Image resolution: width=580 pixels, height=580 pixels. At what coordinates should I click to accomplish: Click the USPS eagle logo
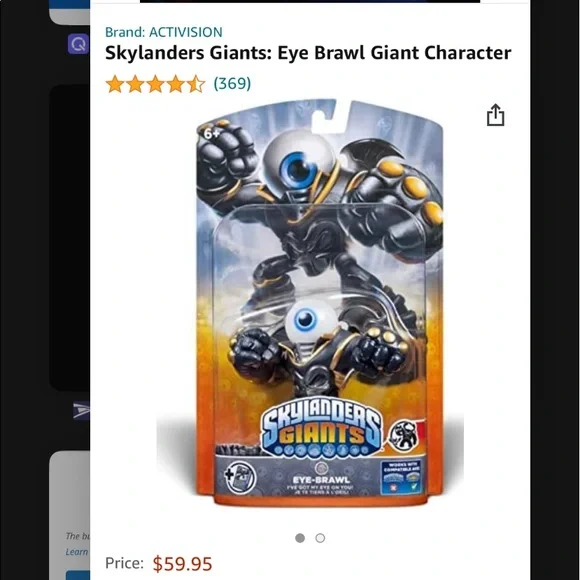coord(81,410)
